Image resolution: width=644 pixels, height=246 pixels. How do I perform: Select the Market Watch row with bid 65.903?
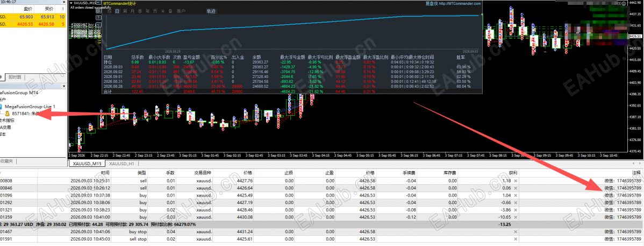coord(33,17)
